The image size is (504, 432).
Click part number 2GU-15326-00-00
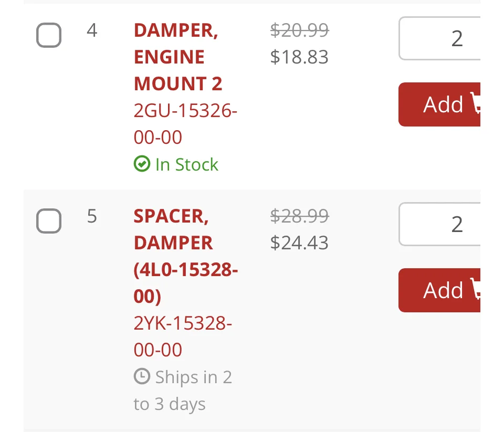coord(185,124)
